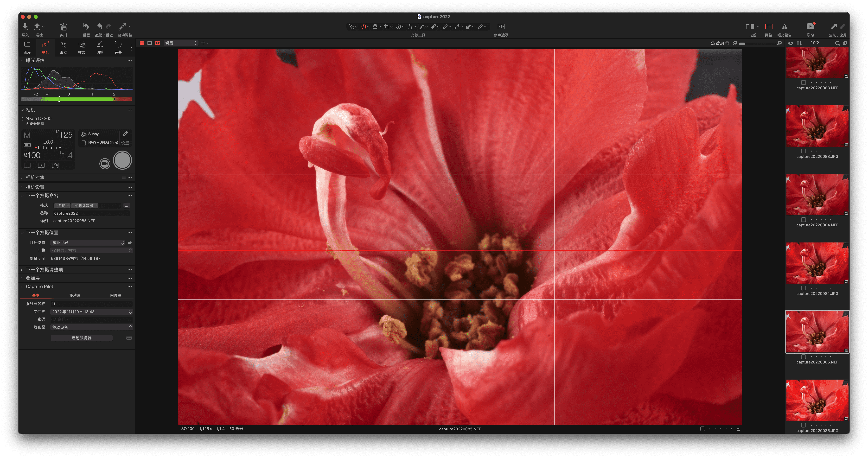Click the Reset button in toolbar
868x458 pixels.
click(x=86, y=27)
